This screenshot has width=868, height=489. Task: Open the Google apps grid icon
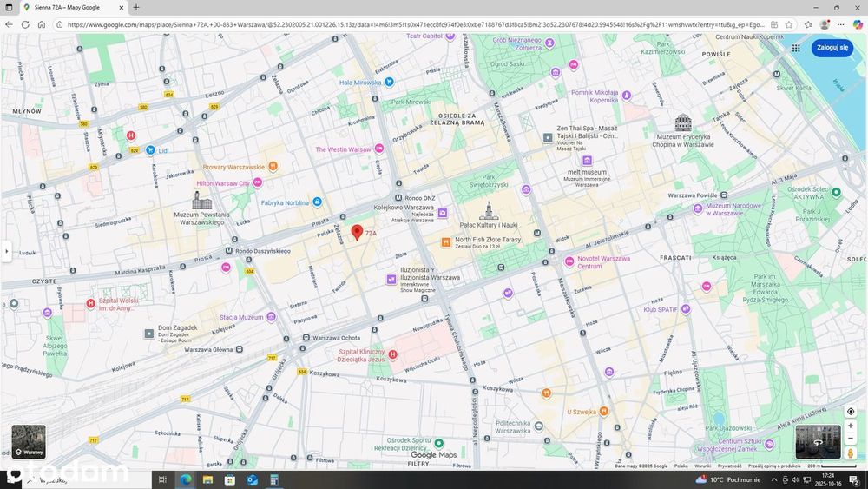pos(795,48)
